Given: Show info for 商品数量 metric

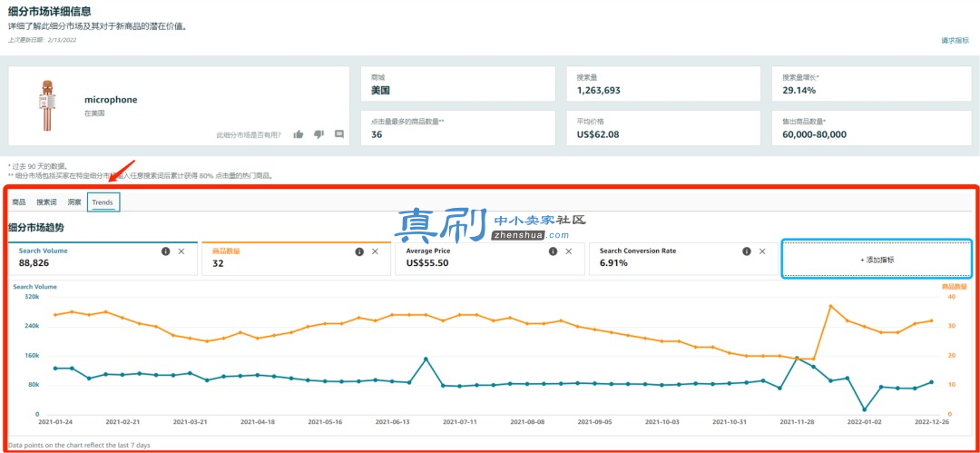Looking at the screenshot, I should [x=359, y=251].
